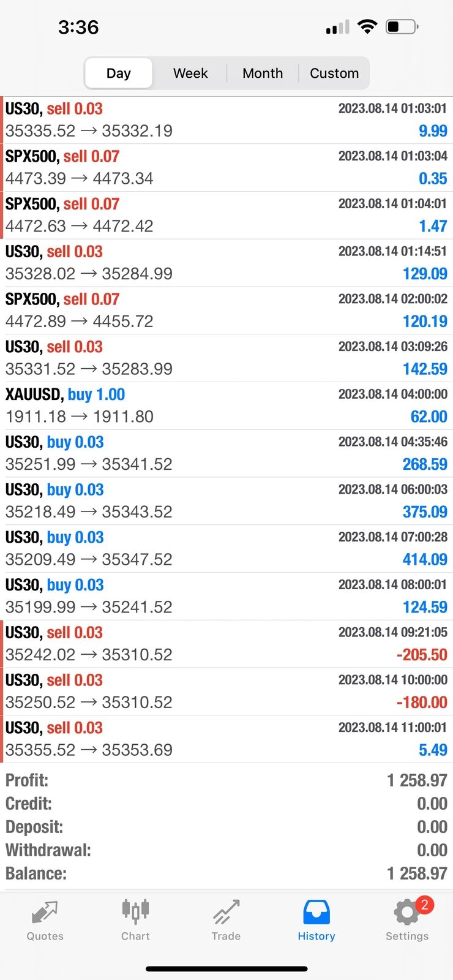Tap the US30 buy trade earning 414.09
The image size is (453, 980).
[x=226, y=548]
